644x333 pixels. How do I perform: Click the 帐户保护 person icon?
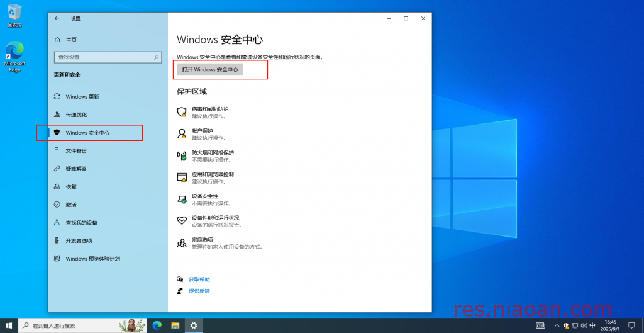pos(182,133)
